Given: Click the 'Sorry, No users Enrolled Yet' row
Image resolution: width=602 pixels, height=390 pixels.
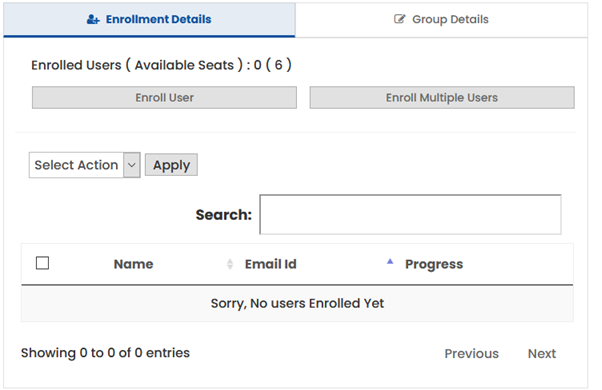Looking at the screenshot, I should (297, 303).
